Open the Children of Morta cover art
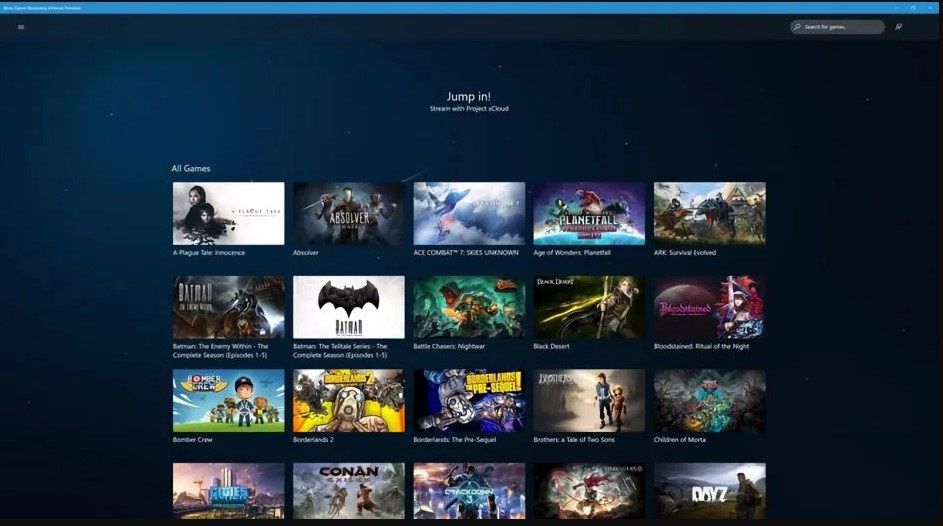 pos(710,401)
